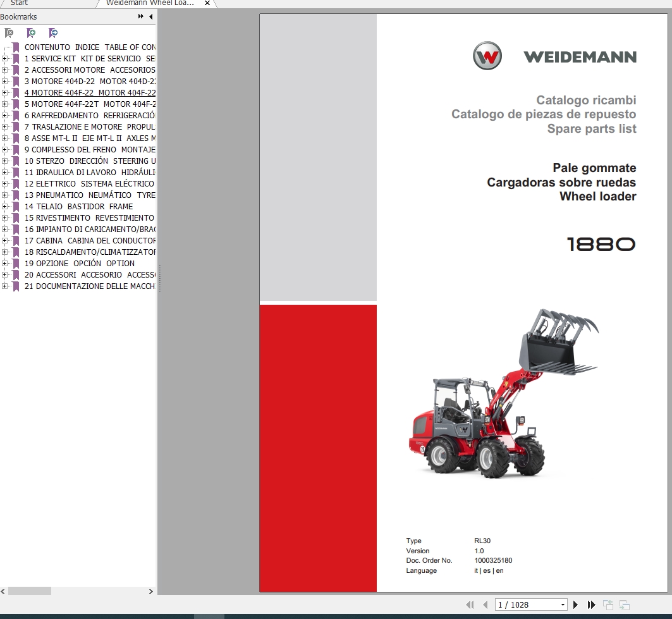Viewport: 672px width, 619px height.
Task: Open bookmark 4 MOTORE 404F-22
Action: (90, 92)
